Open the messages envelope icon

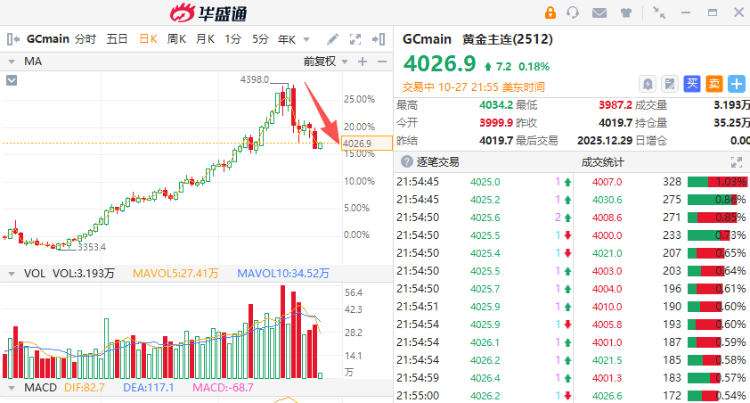tap(600, 12)
